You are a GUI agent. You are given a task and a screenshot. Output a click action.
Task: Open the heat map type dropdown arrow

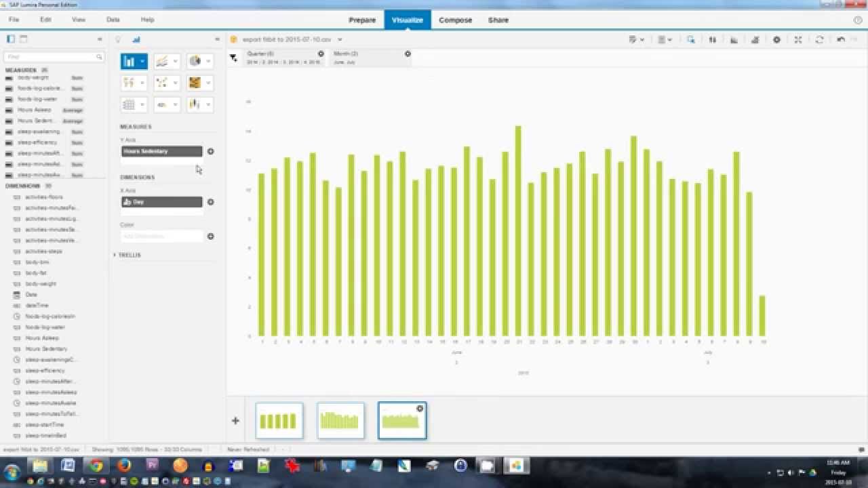click(x=209, y=83)
